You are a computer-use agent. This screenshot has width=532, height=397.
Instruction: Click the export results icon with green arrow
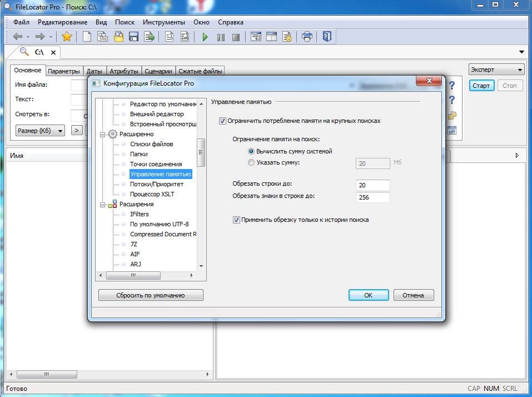(x=150, y=36)
